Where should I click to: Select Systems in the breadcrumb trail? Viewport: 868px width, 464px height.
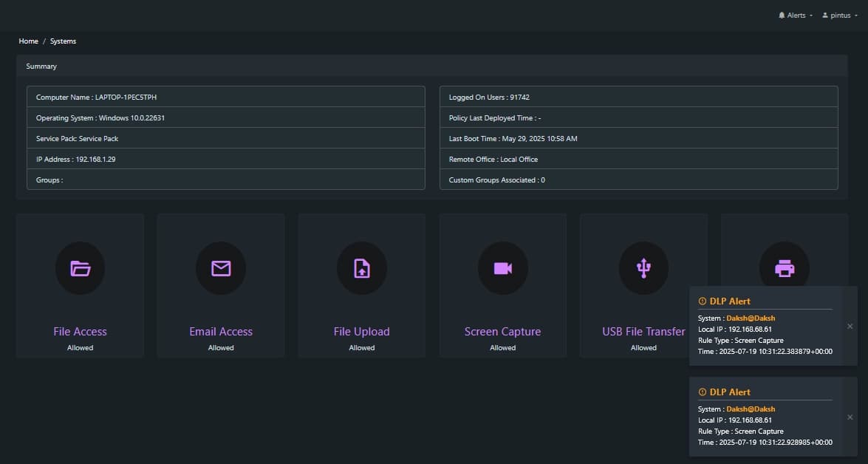pos(63,41)
